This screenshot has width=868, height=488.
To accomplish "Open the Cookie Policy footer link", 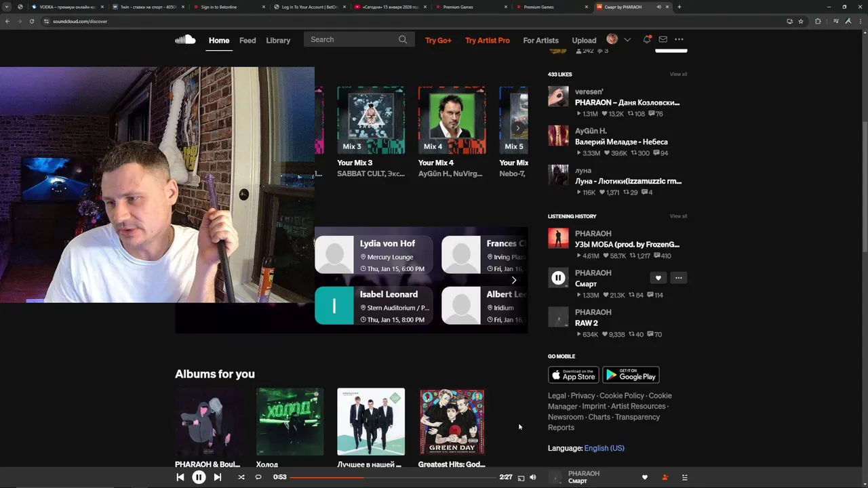I will 622,396.
